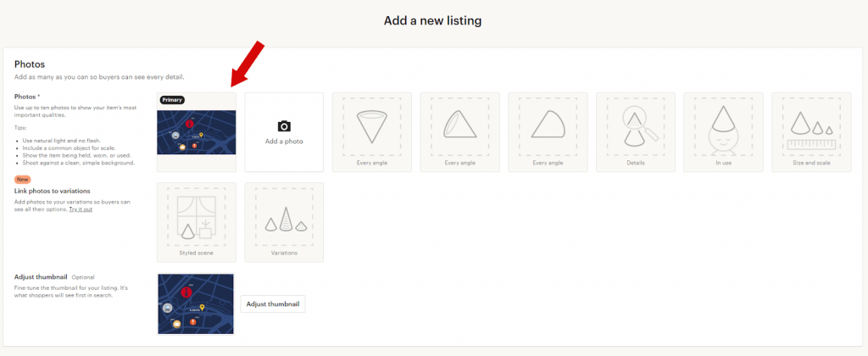Click the ruler and cones Size and scale icon
The height and width of the screenshot is (356, 868).
click(x=811, y=127)
